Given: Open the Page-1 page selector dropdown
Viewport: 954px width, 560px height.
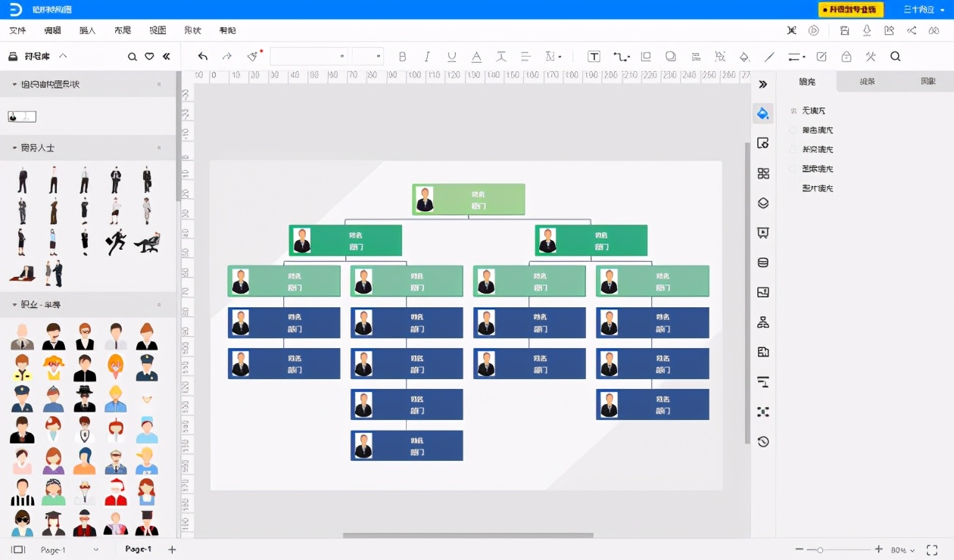Looking at the screenshot, I should pos(68,549).
